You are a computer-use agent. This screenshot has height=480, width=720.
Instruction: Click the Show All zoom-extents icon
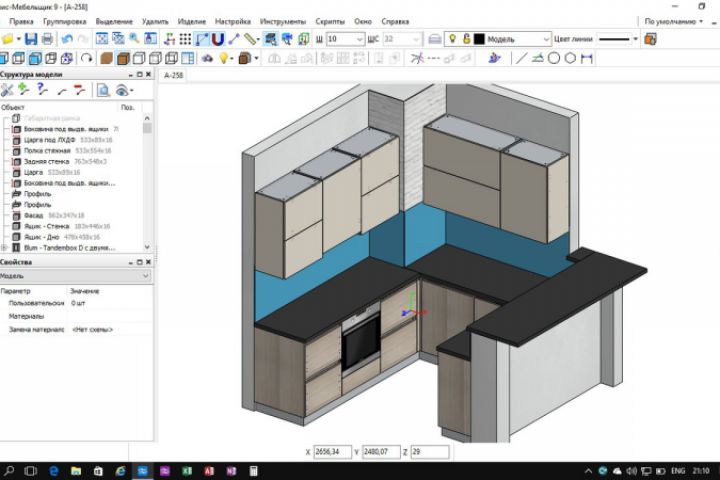pyautogui.click(x=102, y=39)
